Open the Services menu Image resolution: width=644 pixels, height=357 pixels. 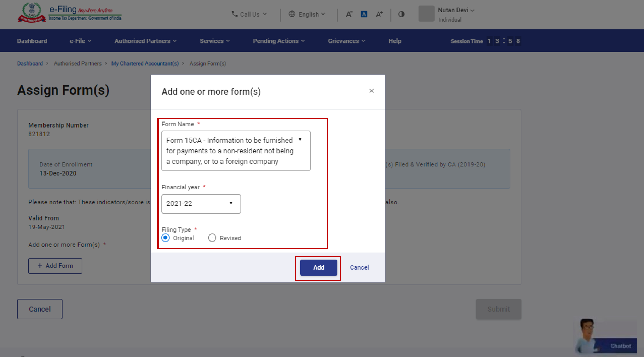point(214,41)
